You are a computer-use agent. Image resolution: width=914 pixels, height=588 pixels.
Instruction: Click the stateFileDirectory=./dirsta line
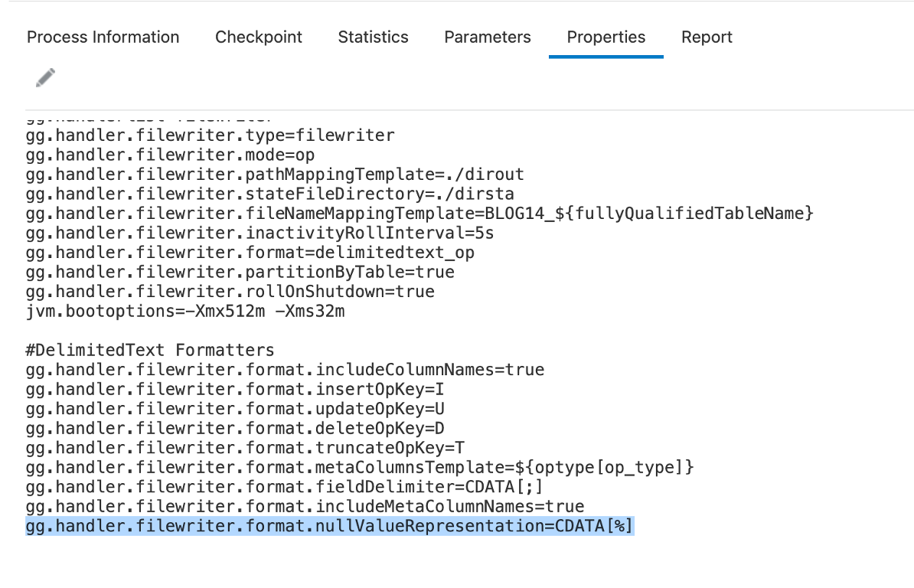tap(269, 194)
